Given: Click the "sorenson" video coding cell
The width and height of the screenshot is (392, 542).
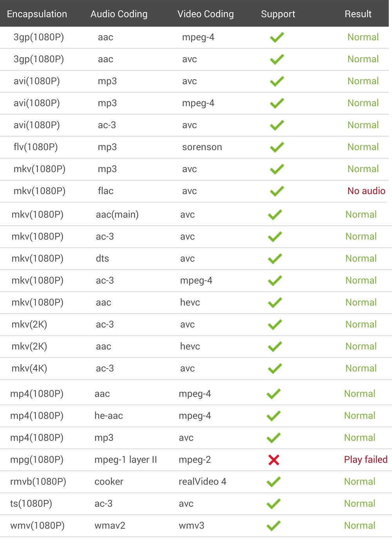Looking at the screenshot, I should (x=202, y=147).
